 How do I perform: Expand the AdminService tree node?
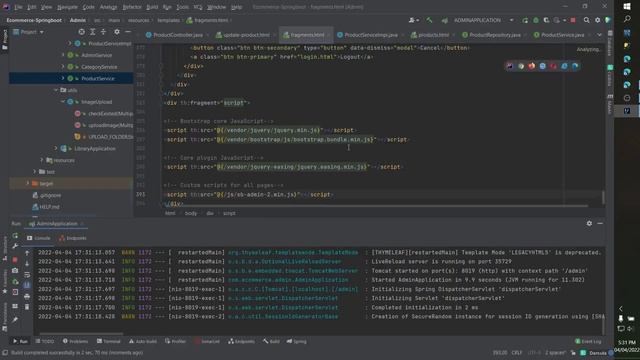tap(63, 55)
